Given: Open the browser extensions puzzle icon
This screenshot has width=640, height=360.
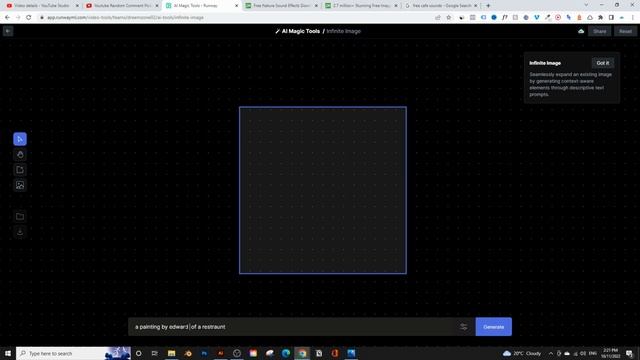Looking at the screenshot, I should pos(600,18).
